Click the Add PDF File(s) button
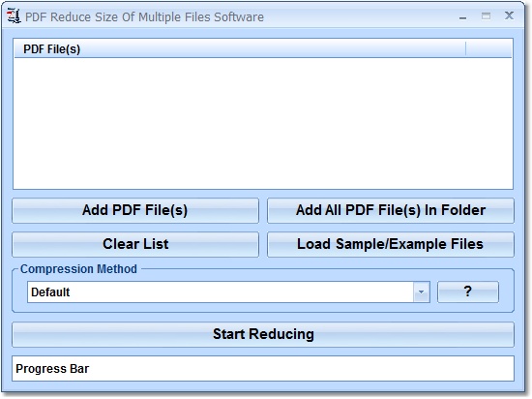The height and width of the screenshot is (399, 532). click(135, 210)
